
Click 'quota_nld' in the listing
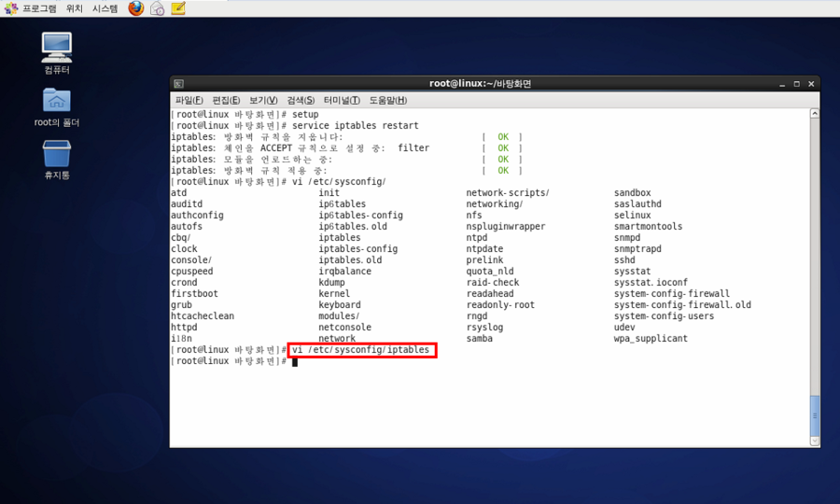[x=490, y=272]
